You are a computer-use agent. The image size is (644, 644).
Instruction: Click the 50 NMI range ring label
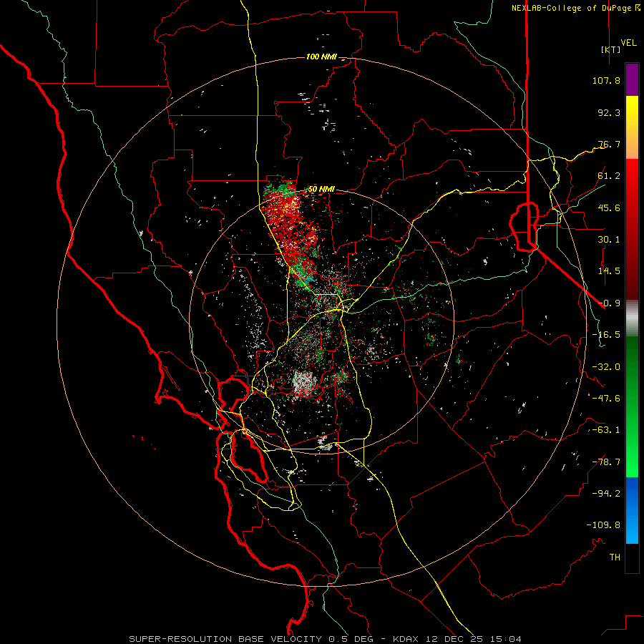coord(321,189)
